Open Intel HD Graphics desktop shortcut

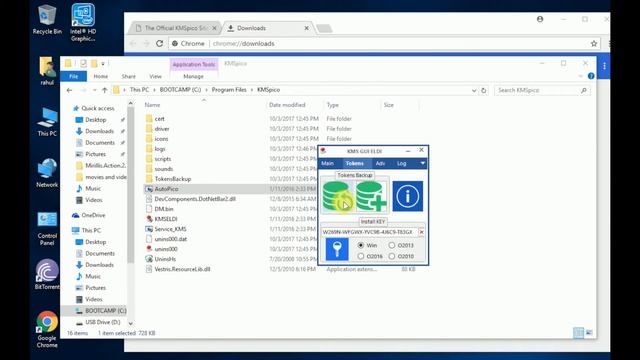tap(83, 22)
